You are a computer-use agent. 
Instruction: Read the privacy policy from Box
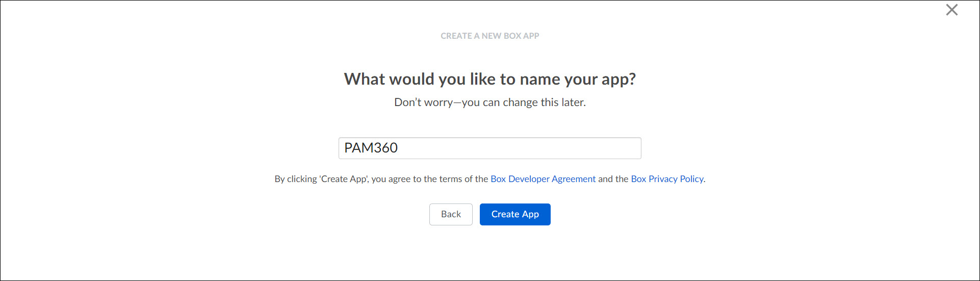pos(667,179)
